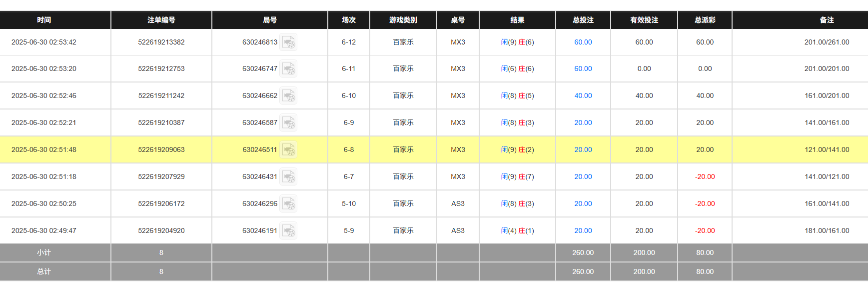Select bet number 522619209063
Screen dimensions: 868x304
161,150
